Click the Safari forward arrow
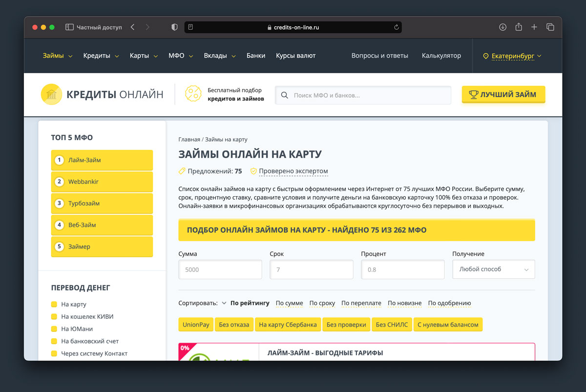586x392 pixels. (147, 27)
